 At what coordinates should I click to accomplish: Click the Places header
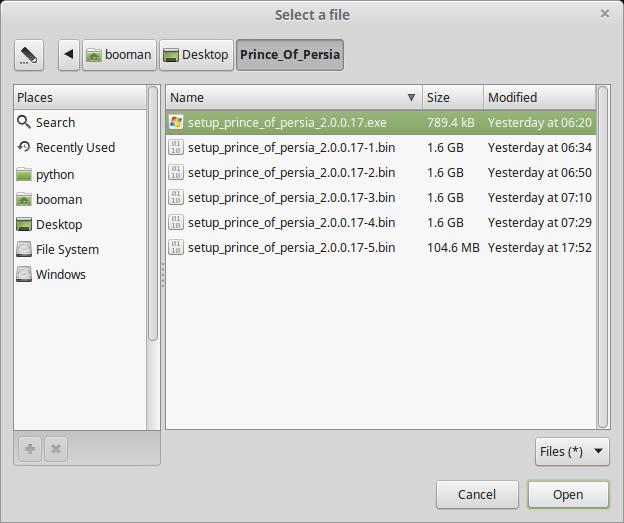pyautogui.click(x=80, y=98)
